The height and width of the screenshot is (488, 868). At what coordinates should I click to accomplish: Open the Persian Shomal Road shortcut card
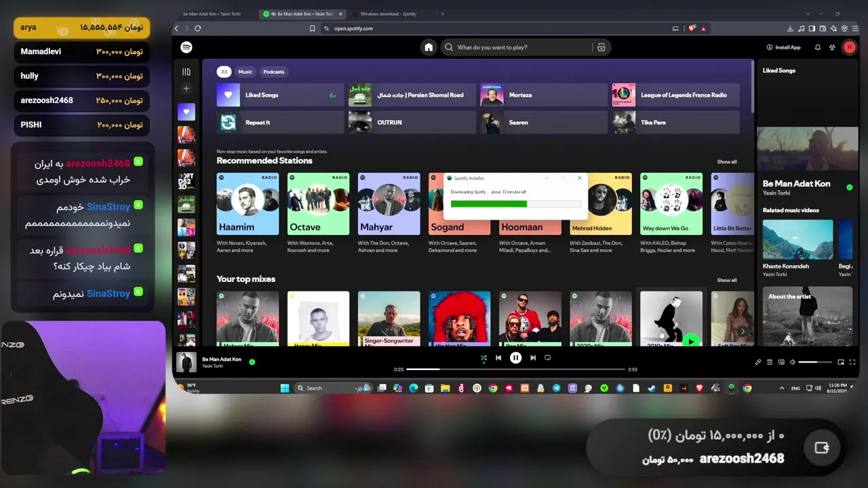tap(412, 95)
